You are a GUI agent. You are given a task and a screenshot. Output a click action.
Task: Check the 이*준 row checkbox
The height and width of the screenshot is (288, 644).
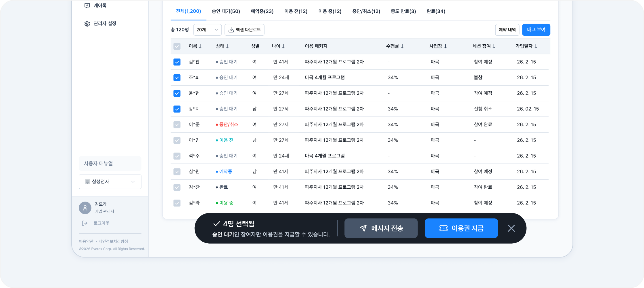[x=177, y=125]
